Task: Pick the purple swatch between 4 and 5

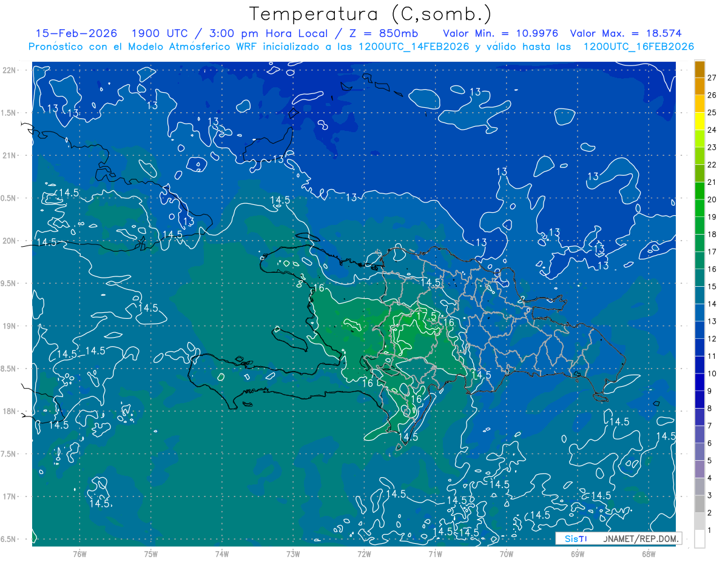Action: (699, 469)
